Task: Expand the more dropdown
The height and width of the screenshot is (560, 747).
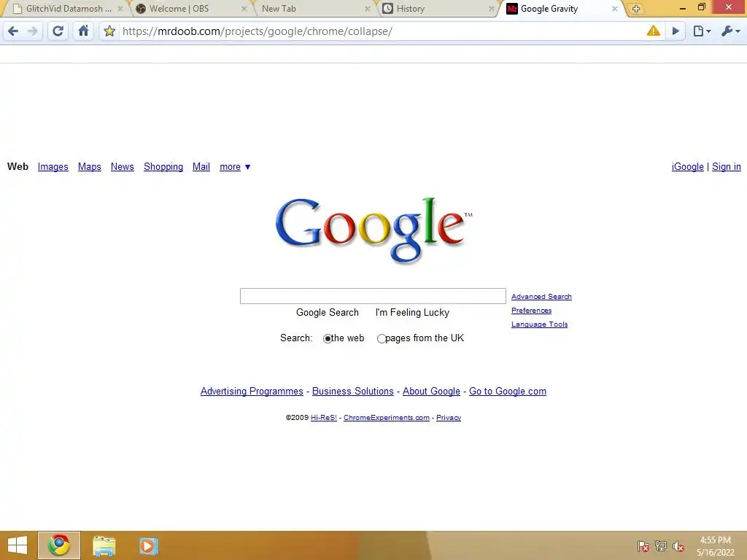Action: click(x=235, y=167)
